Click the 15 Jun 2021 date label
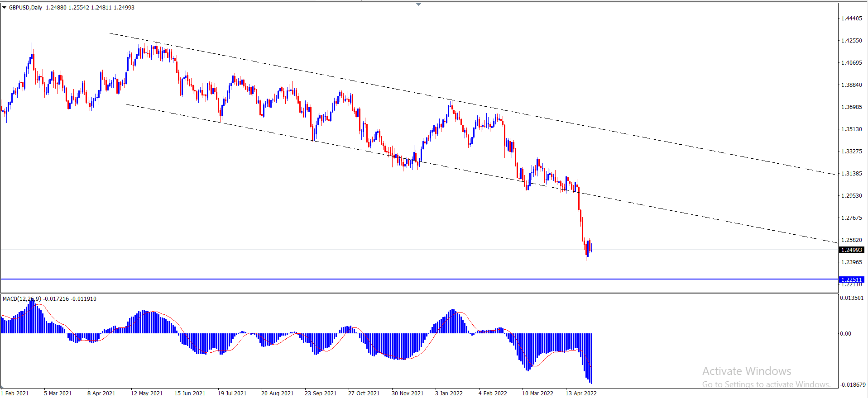The width and height of the screenshot is (868, 398). pos(190,393)
